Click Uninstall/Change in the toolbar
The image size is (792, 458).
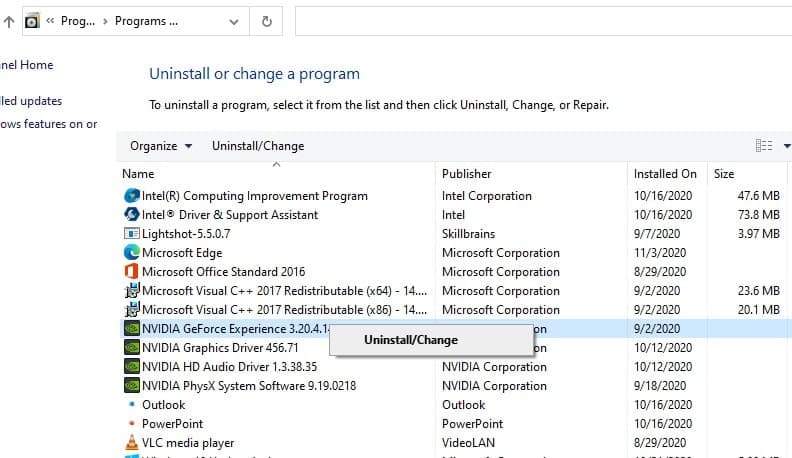[x=258, y=146]
